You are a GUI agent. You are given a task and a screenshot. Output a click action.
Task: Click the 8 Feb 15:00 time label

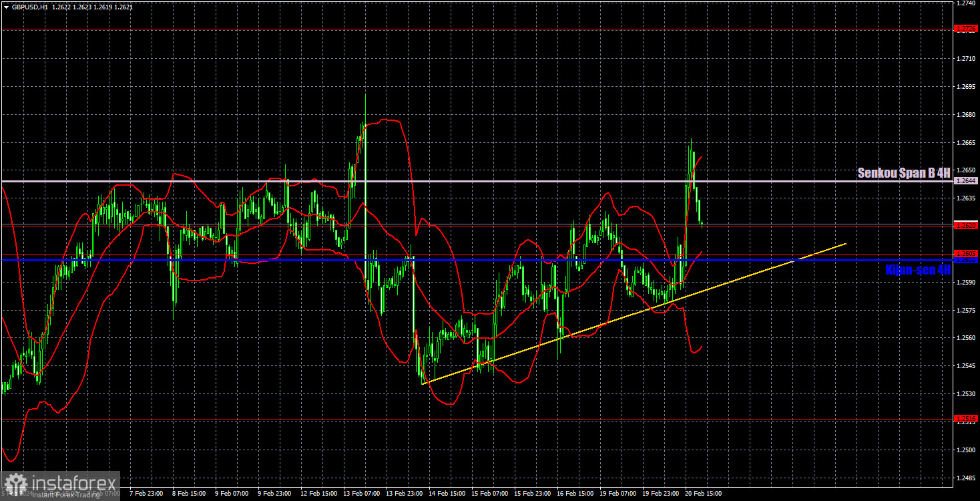click(x=189, y=494)
